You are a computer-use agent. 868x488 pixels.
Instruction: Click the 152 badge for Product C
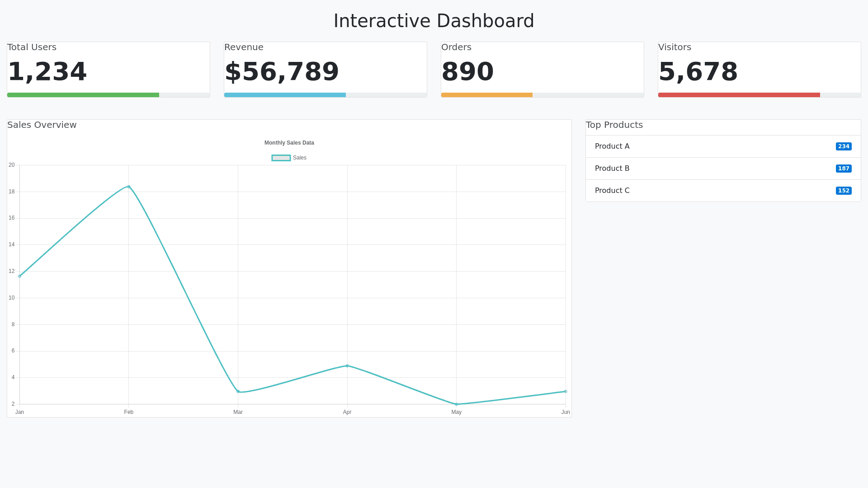[x=844, y=191]
